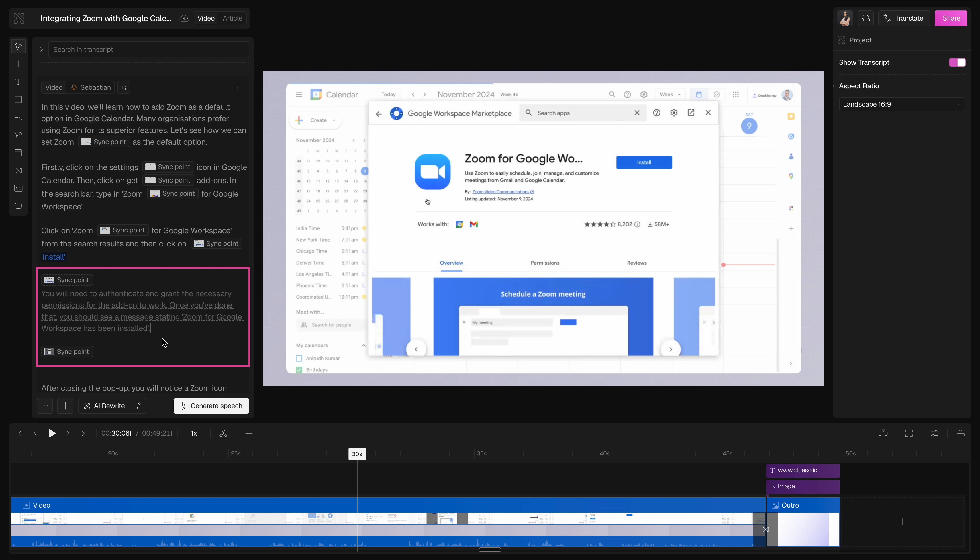The height and width of the screenshot is (560, 980).
Task: Open the comments speech bubble tool
Action: click(18, 207)
